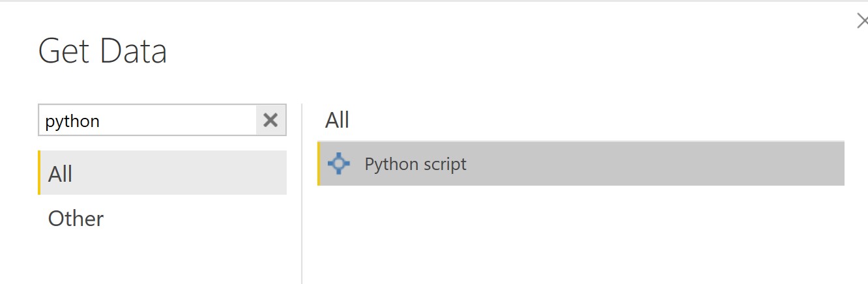
Task: Click the yellow marker beside All category
Action: pos(39,173)
